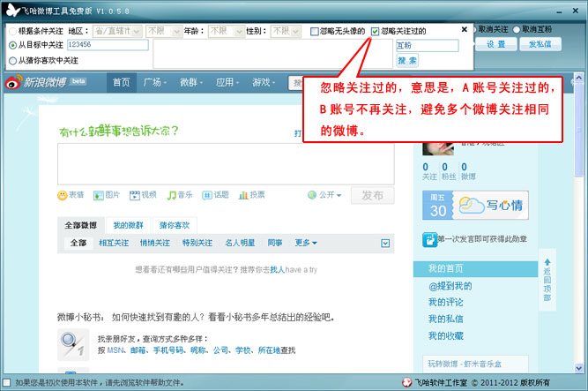Go to 首页 in Weibo nav
This screenshot has height=391, width=588.
pos(121,82)
